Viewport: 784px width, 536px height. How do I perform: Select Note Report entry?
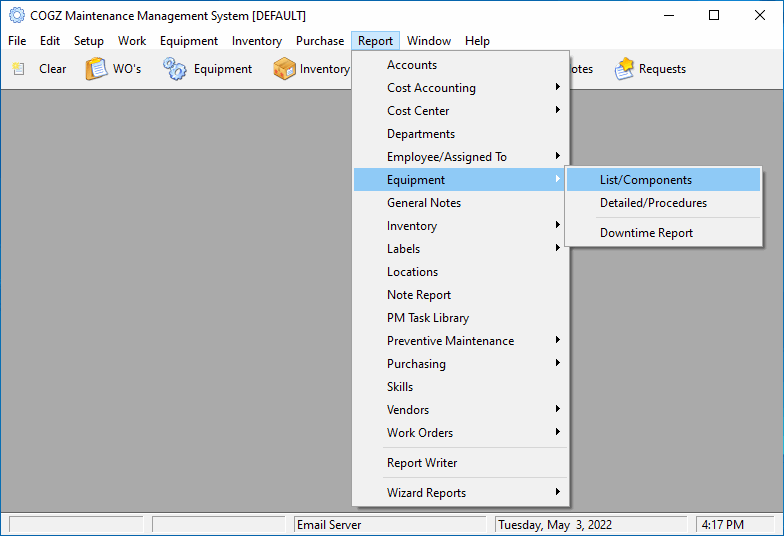(460, 295)
